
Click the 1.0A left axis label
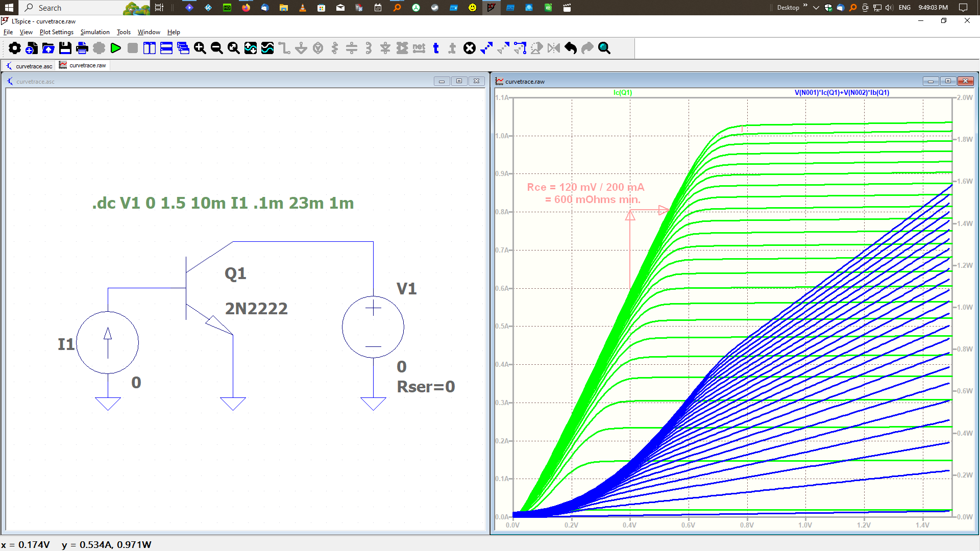pos(501,136)
